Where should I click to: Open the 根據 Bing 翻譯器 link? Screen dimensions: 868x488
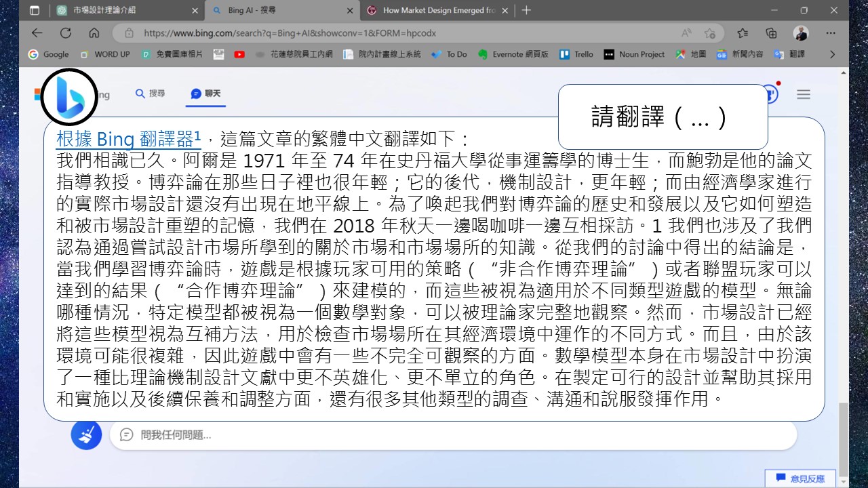pyautogui.click(x=128, y=139)
